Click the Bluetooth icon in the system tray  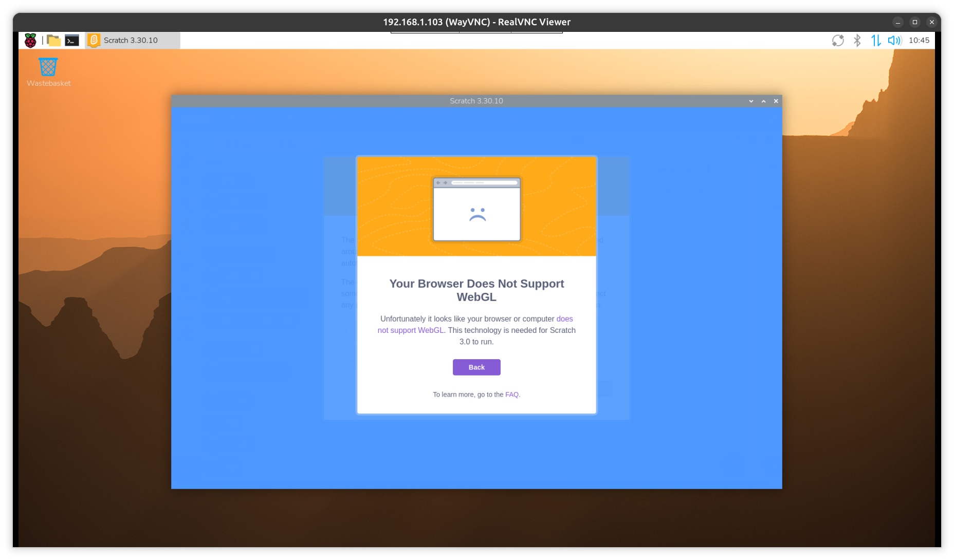tap(857, 41)
